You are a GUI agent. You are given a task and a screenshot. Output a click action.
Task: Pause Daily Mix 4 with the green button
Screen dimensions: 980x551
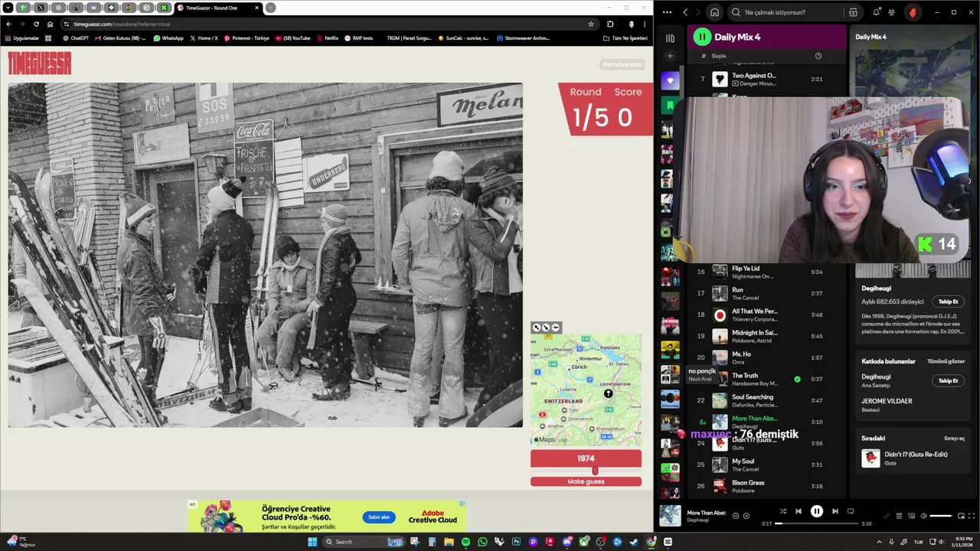point(702,37)
